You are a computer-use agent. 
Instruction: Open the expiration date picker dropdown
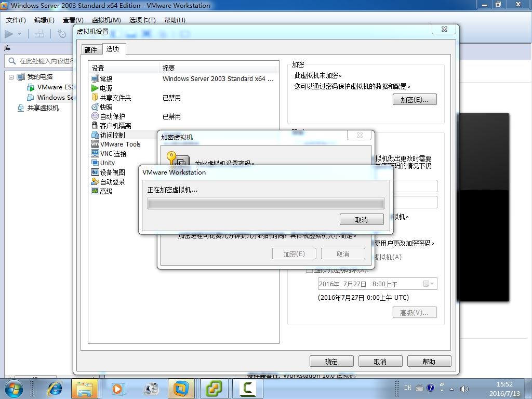coord(429,284)
